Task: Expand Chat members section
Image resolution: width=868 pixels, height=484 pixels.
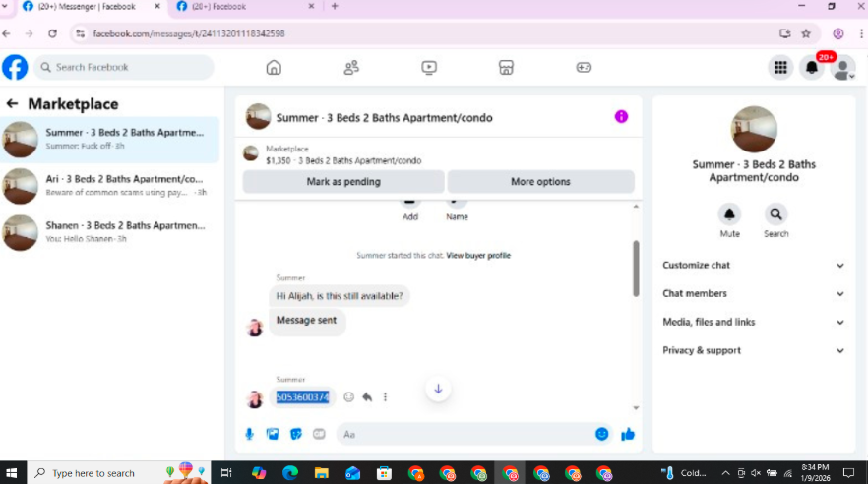Action: [754, 294]
